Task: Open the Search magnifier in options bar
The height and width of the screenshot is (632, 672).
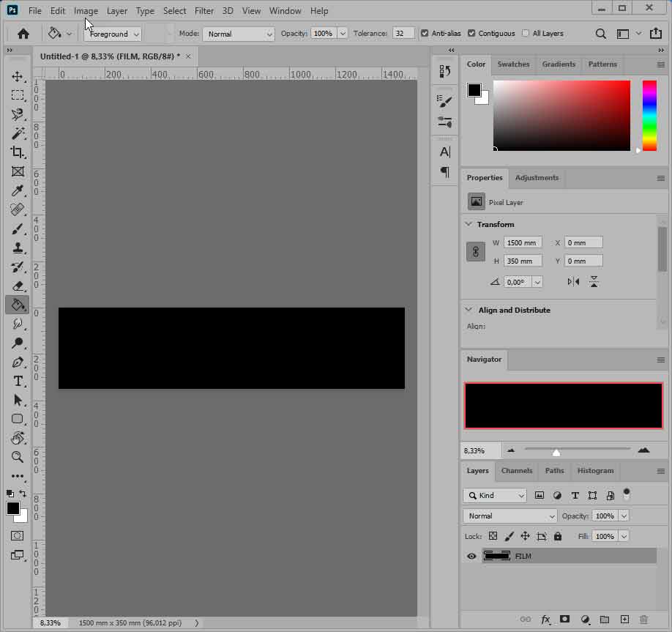Action: click(601, 34)
